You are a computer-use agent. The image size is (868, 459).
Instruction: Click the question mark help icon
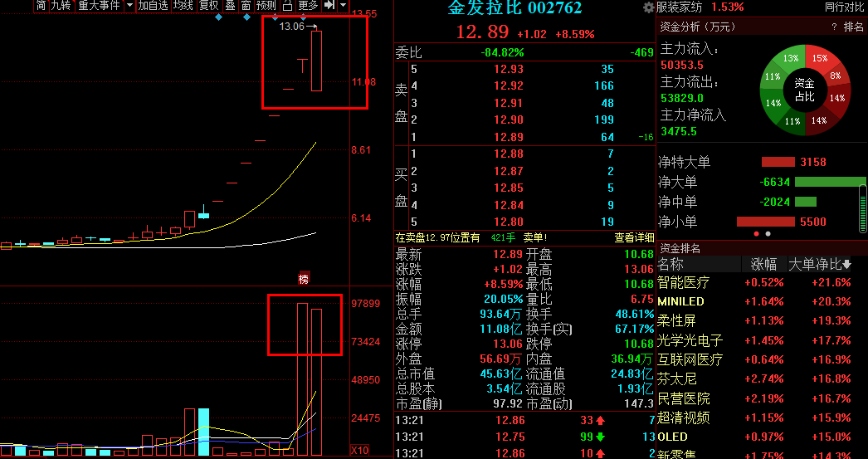click(834, 27)
